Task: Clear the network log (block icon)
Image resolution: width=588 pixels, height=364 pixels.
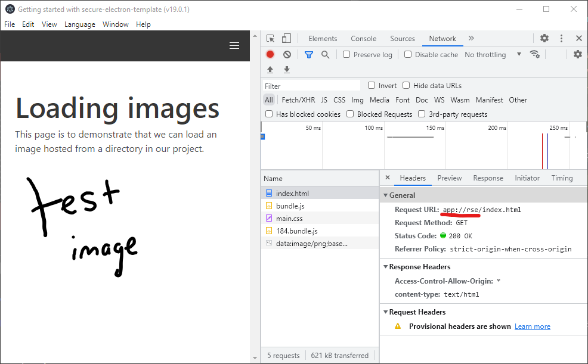Action: pos(287,54)
